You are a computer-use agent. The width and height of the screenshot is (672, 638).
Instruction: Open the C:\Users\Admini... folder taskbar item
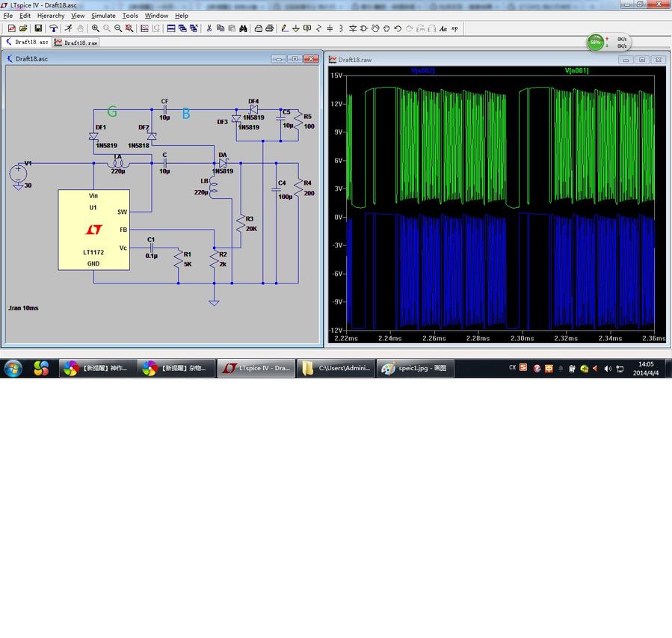pos(336,368)
